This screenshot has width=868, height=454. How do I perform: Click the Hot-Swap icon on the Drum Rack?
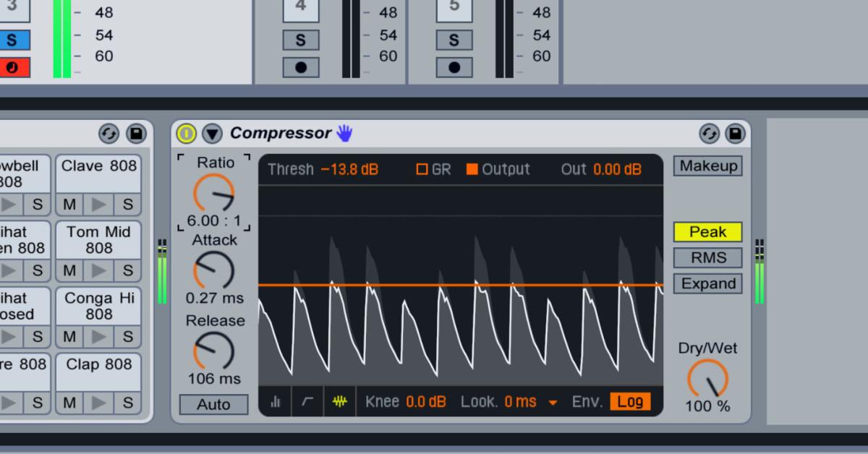point(110,133)
